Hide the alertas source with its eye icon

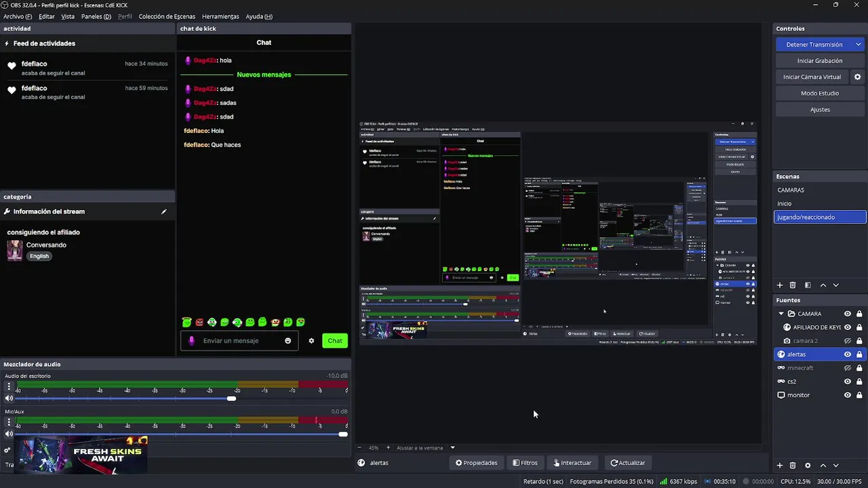pos(848,354)
